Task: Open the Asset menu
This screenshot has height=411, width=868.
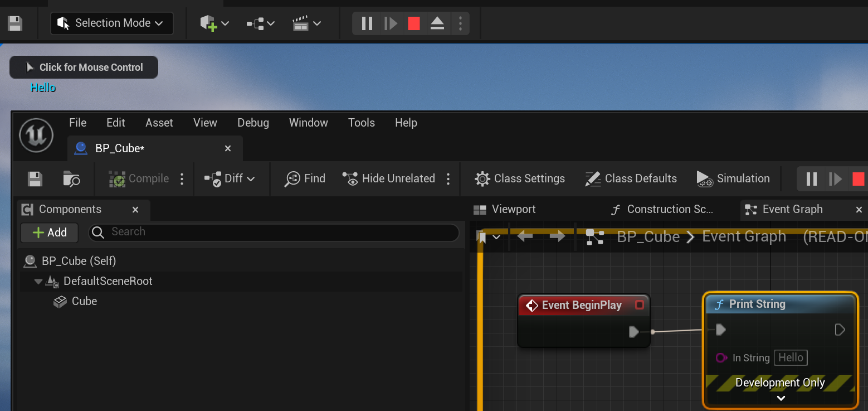Action: click(159, 123)
